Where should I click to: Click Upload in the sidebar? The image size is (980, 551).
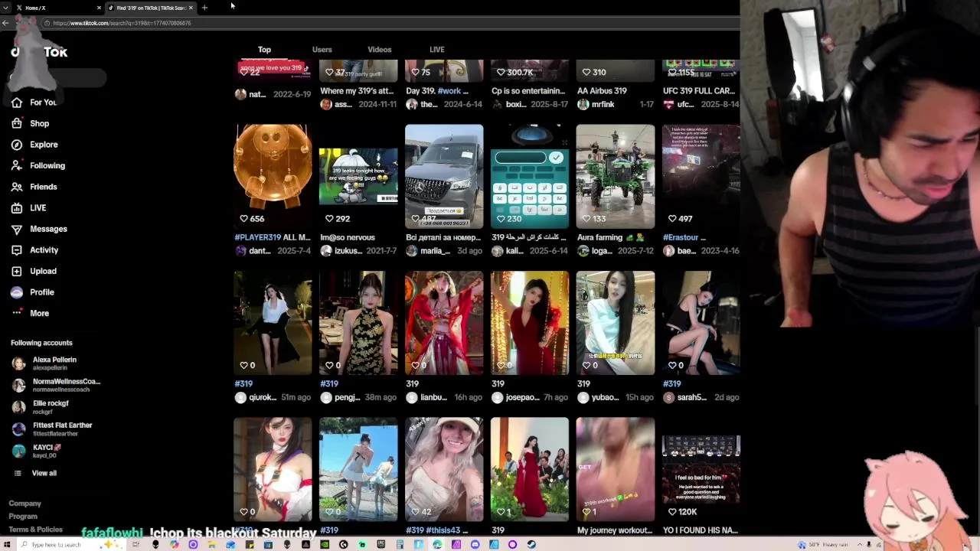point(34,271)
